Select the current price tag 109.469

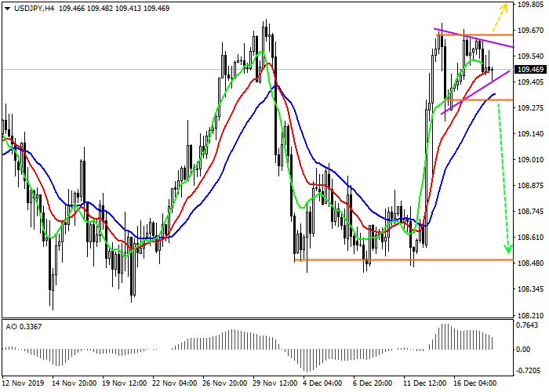pos(530,70)
